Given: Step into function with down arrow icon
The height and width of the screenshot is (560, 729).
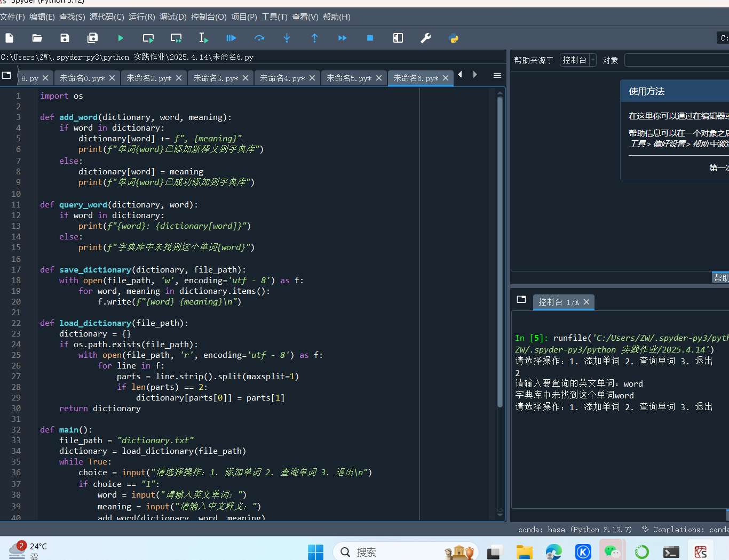Looking at the screenshot, I should point(287,38).
